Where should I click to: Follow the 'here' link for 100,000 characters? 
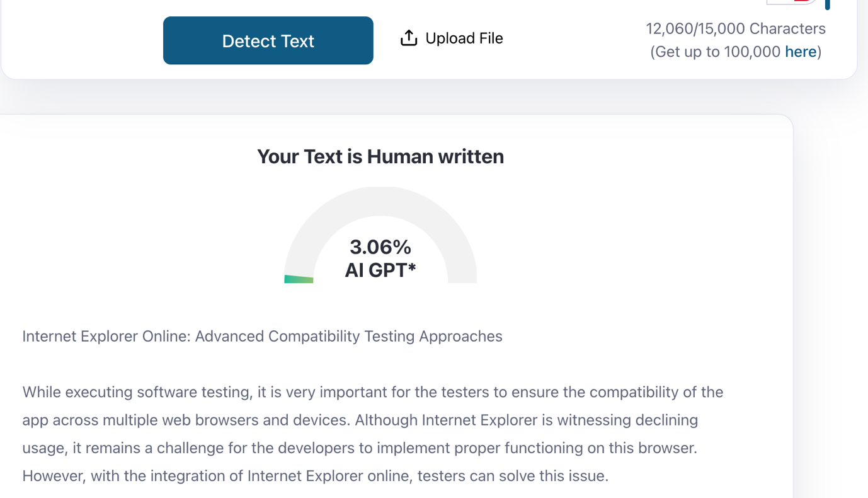801,52
